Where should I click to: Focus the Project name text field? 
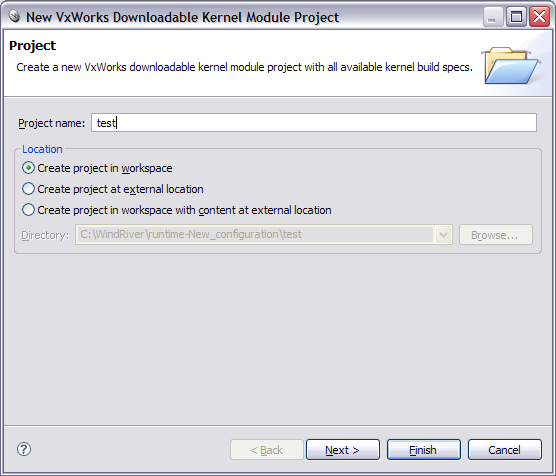tap(314, 123)
